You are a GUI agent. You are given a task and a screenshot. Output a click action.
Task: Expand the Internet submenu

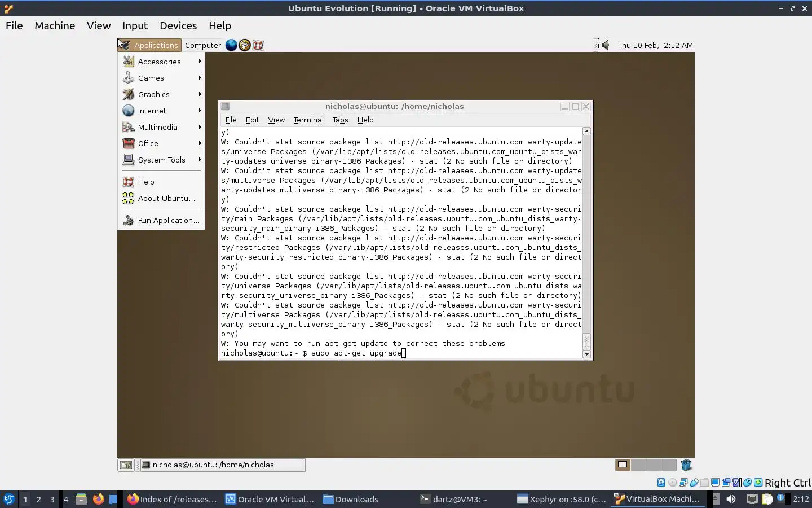(162, 111)
